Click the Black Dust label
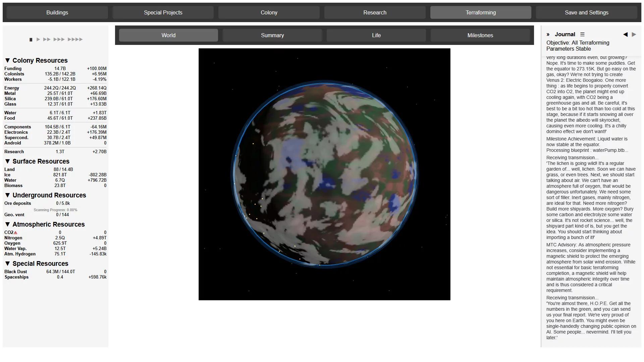 tap(15, 271)
